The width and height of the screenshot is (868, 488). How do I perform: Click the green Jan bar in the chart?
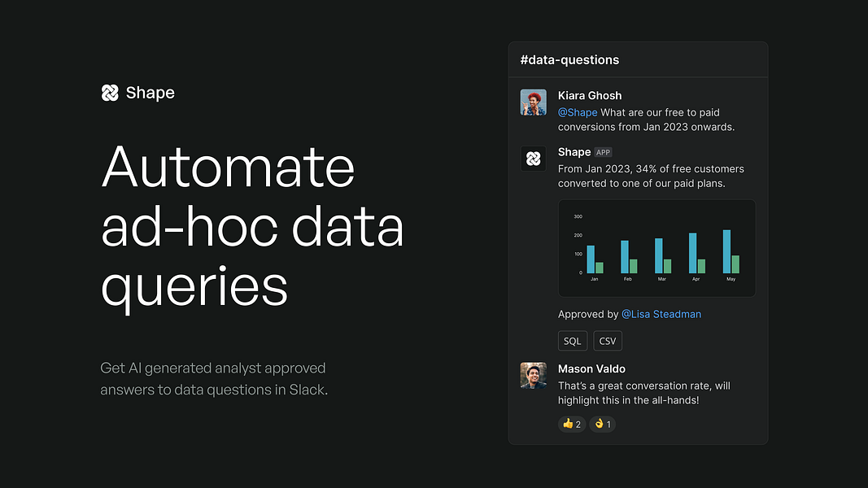(599, 268)
